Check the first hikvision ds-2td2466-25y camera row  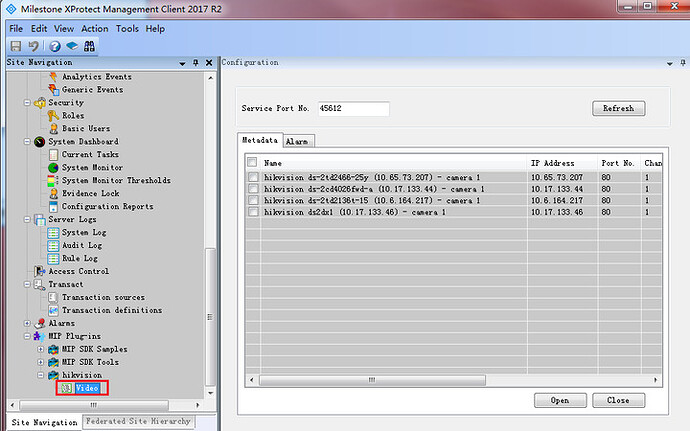click(x=254, y=177)
